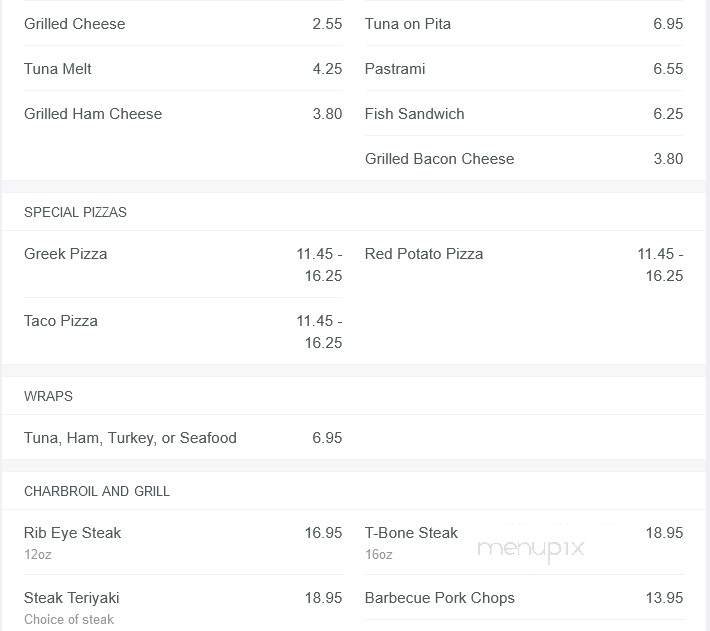Select the Tuna Melt item

pos(58,69)
